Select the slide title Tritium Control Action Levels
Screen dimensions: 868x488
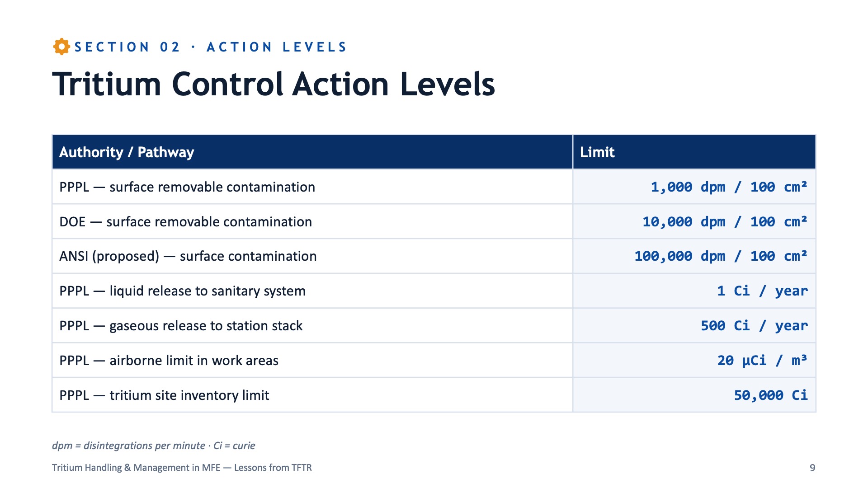pos(274,84)
